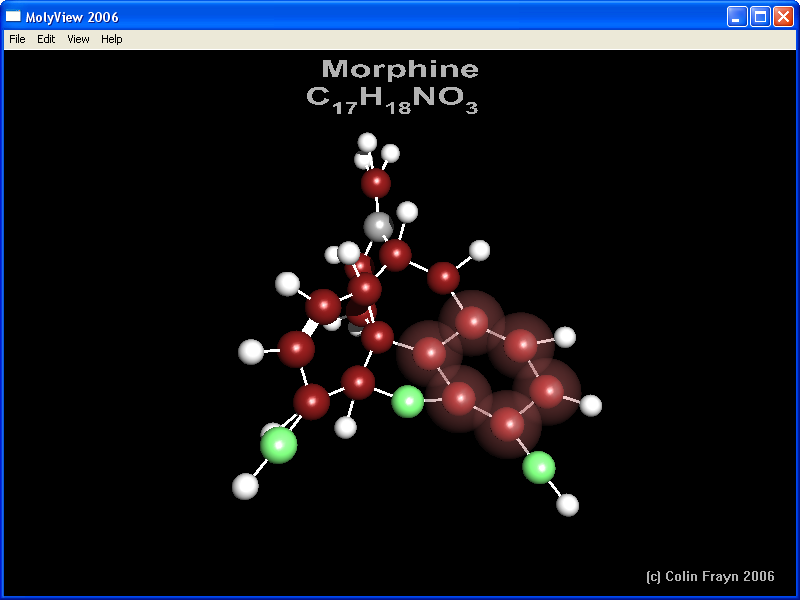Close the MolyView 2006 window

[783, 17]
